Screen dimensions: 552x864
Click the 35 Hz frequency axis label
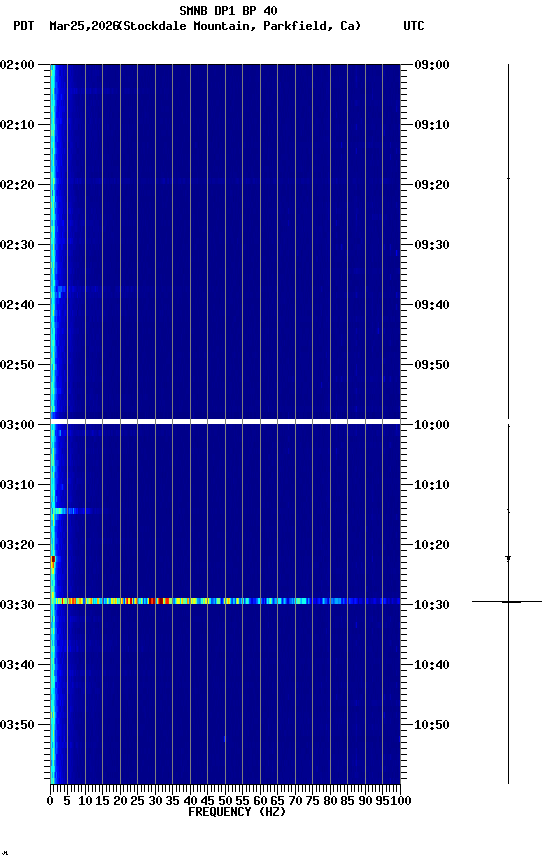click(173, 801)
